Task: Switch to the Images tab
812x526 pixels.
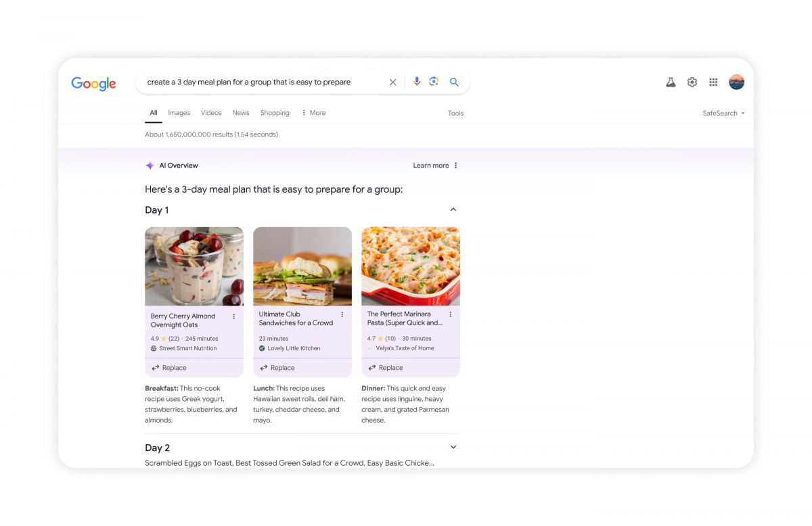Action: pyautogui.click(x=179, y=112)
